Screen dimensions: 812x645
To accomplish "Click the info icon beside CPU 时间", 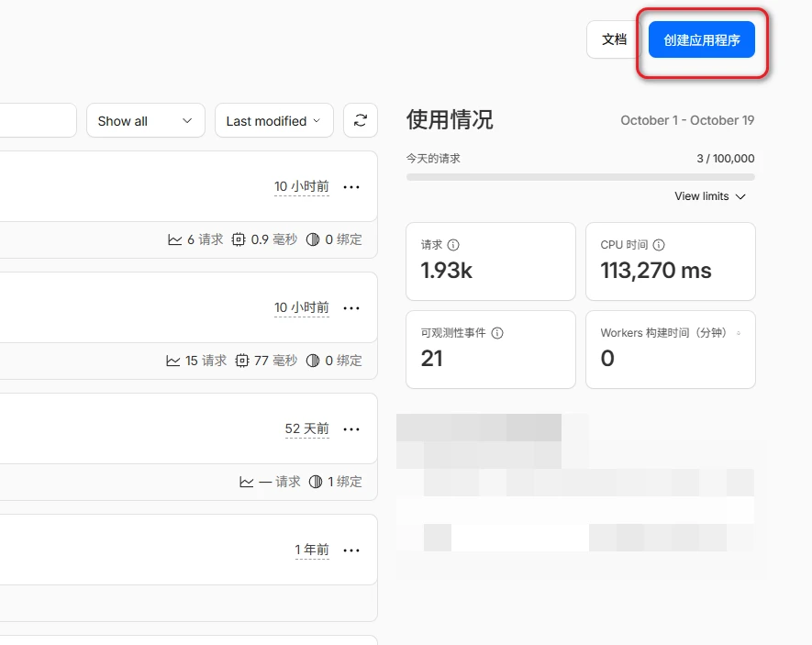I will (x=659, y=245).
